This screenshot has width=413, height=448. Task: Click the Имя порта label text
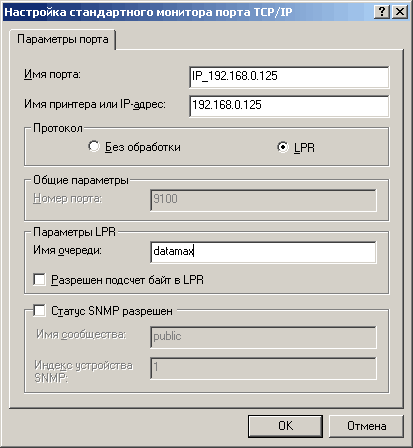[52, 74]
